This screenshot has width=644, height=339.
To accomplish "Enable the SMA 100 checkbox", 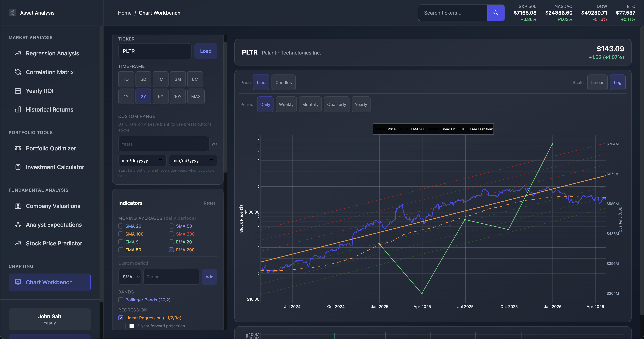I will coord(121,234).
